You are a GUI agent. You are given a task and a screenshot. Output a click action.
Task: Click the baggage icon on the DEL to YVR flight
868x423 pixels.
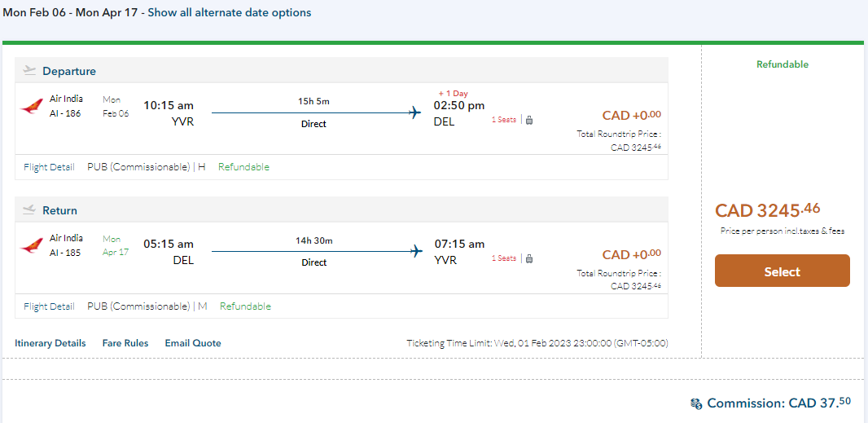click(x=529, y=258)
